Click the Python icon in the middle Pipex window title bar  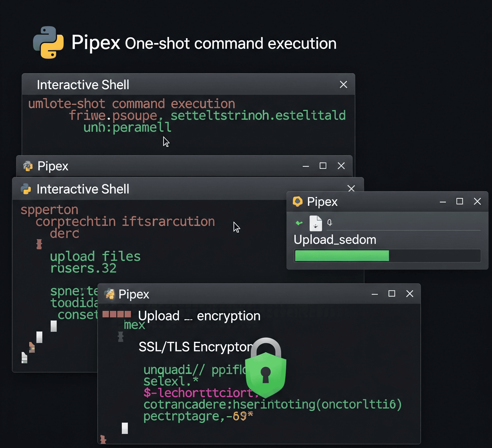28,166
